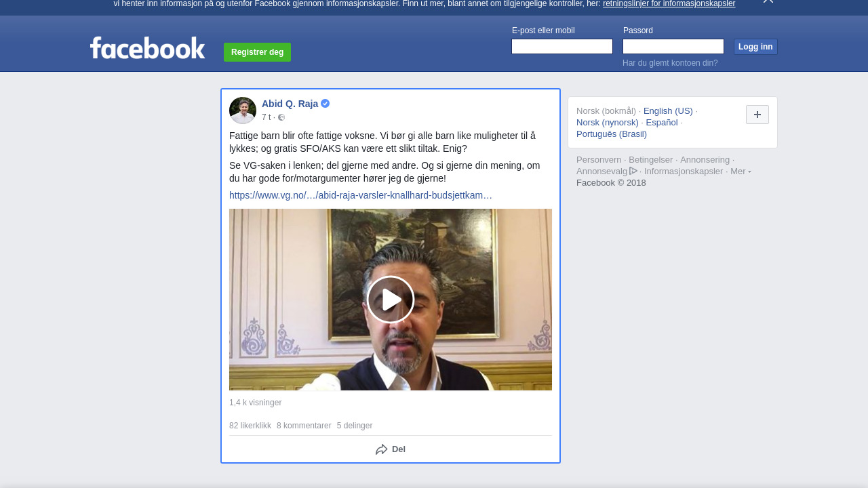The image size is (868, 488).
Task: View the 82 likerklikk list
Action: click(x=250, y=426)
